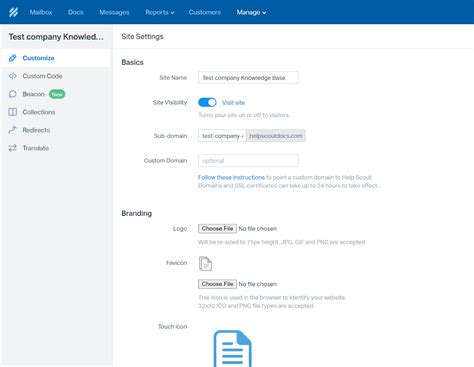Click the Collections book icon
Image resolution: width=474 pixels, height=367 pixels.
coord(13,112)
